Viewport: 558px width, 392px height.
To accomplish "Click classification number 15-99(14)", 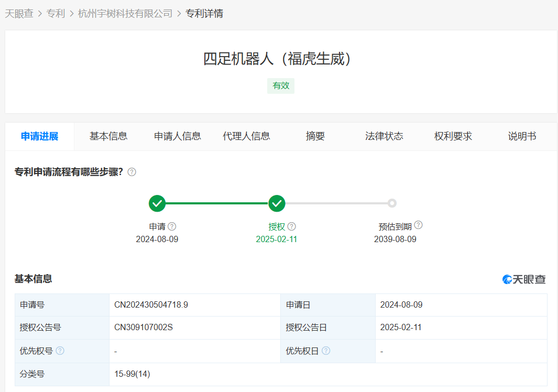I will tap(132, 374).
